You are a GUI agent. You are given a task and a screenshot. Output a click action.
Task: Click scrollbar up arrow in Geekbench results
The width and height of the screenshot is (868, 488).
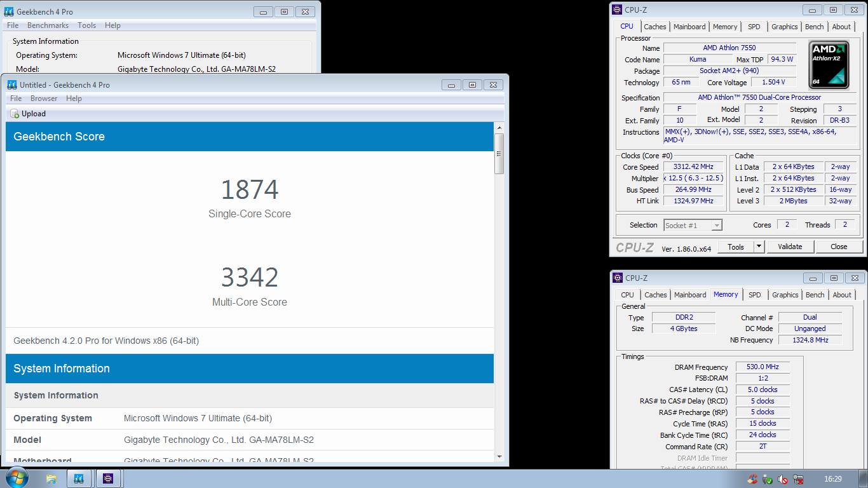coord(499,128)
